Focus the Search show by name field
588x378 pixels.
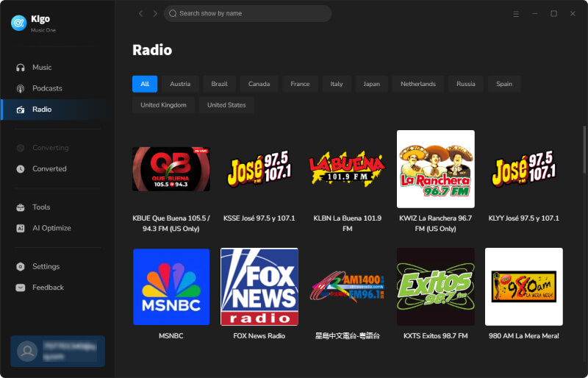coord(248,13)
